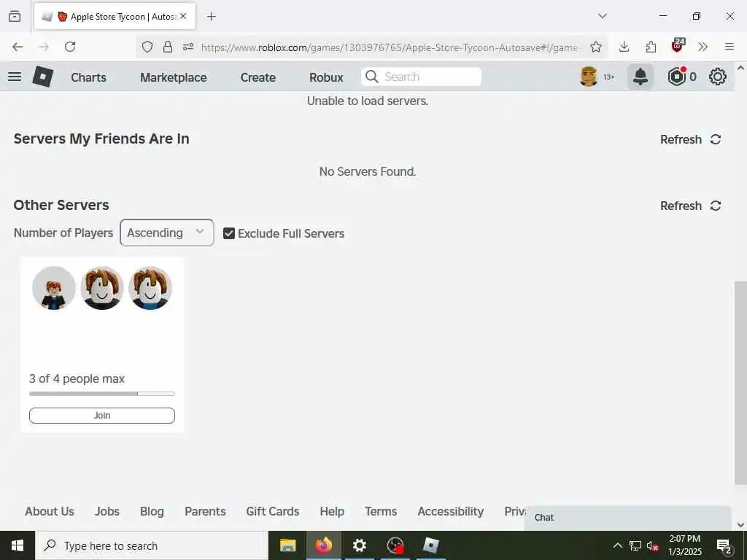Refresh the Servers My Friends Are In list
The image size is (747, 560).
pyautogui.click(x=690, y=139)
